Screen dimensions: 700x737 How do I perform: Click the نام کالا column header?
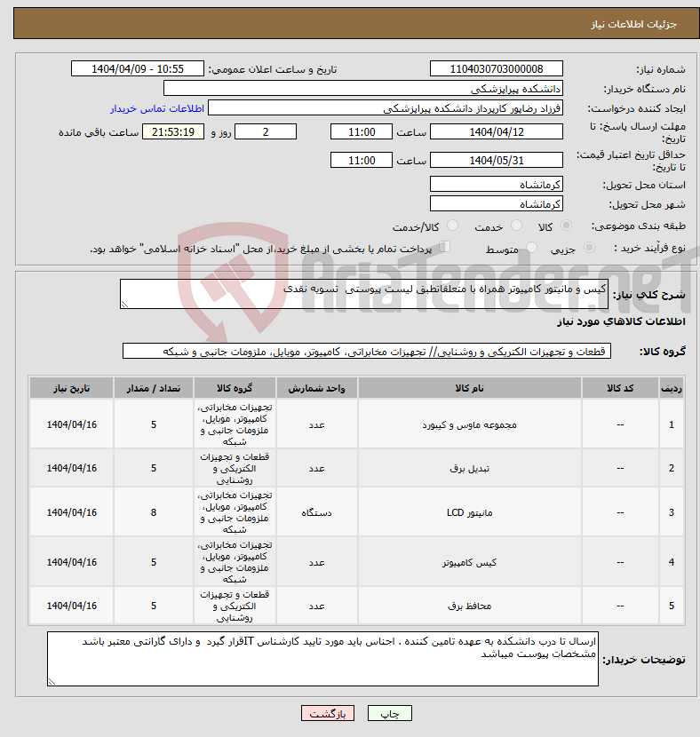(469, 388)
